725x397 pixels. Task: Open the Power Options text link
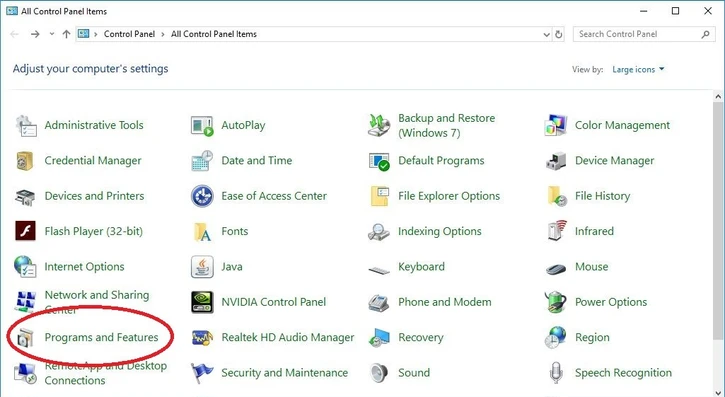pos(611,302)
